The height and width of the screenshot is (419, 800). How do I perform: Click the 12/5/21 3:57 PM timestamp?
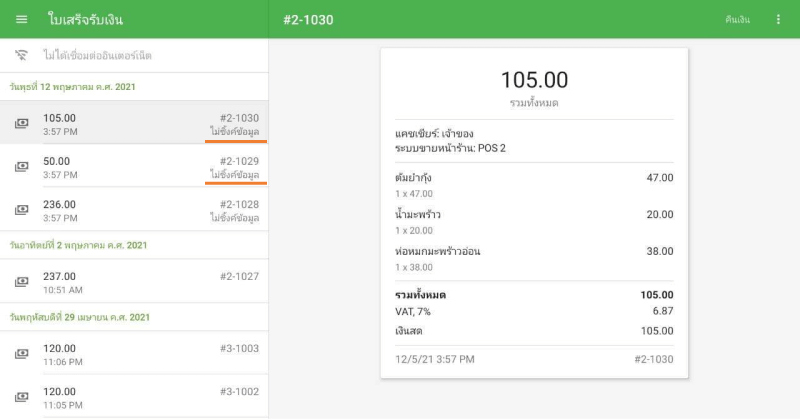point(435,359)
